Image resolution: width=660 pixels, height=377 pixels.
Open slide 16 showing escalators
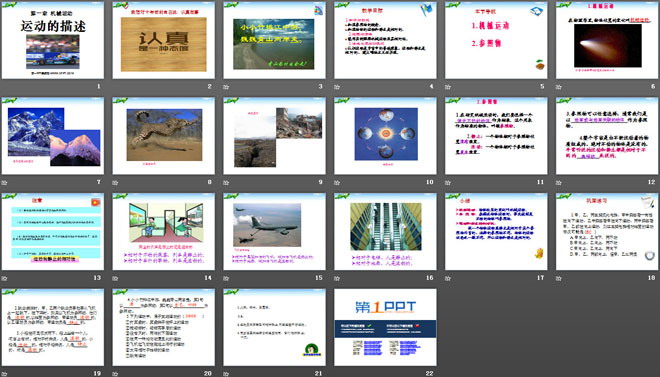(x=385, y=231)
